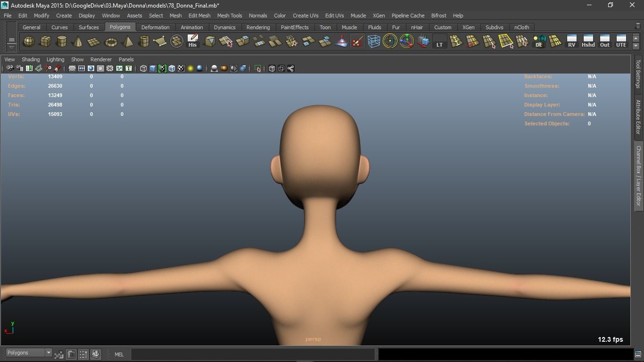Open the Edit Mesh menu
The image size is (644, 362).
199,16
